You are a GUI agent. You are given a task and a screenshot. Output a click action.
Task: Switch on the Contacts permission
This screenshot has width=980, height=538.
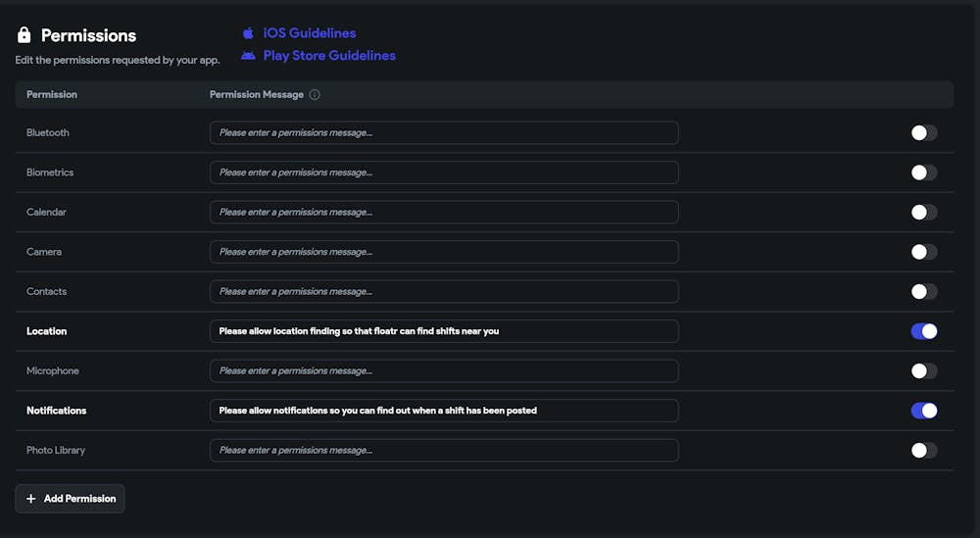tap(923, 292)
